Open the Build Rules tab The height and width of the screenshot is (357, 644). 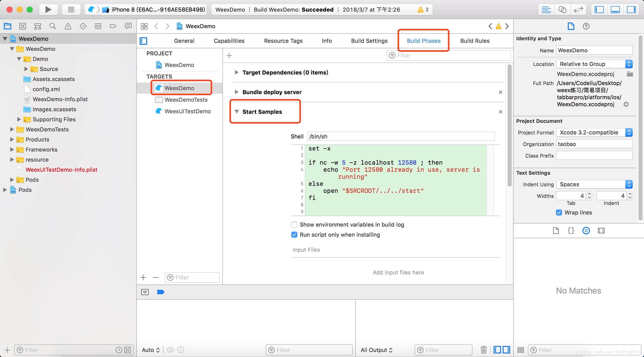coord(475,41)
